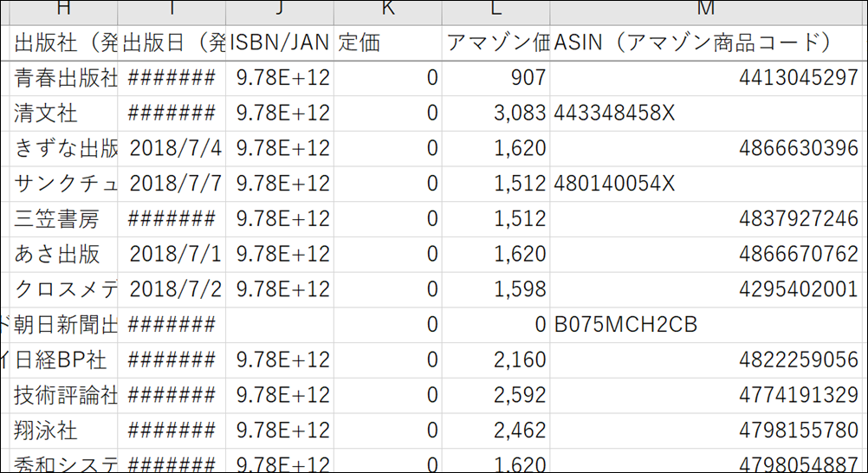
Task: Click the ASIN（アマゾン商品コード） header cell
Action: click(x=706, y=42)
